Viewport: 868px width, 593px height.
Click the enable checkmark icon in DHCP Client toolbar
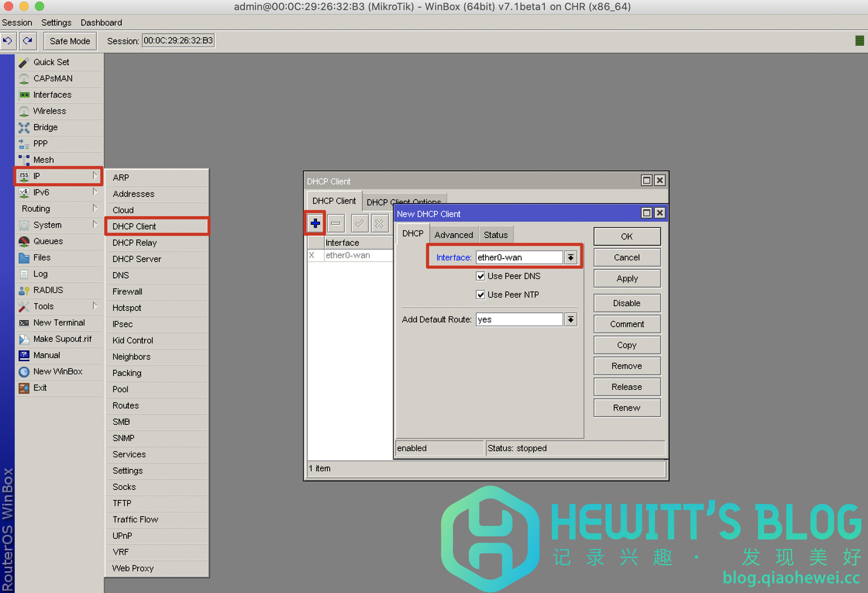pos(359,224)
